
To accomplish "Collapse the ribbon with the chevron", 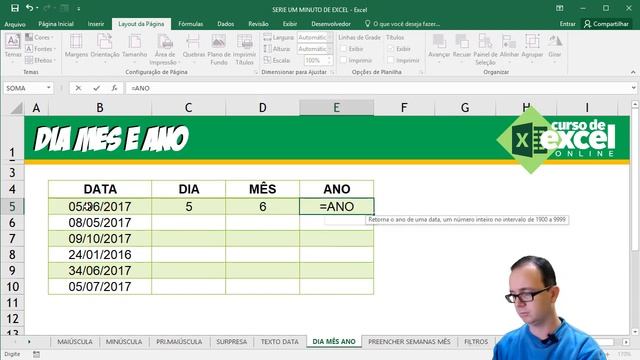I will pyautogui.click(x=633, y=72).
